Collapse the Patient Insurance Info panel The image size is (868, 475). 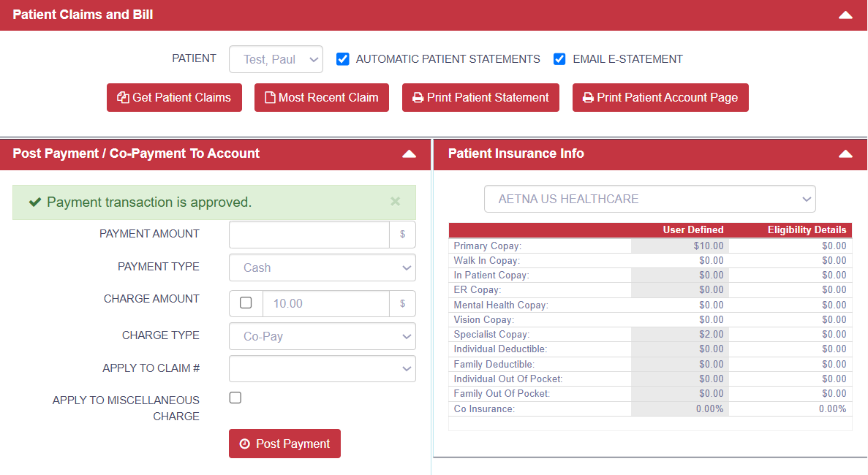tap(845, 153)
